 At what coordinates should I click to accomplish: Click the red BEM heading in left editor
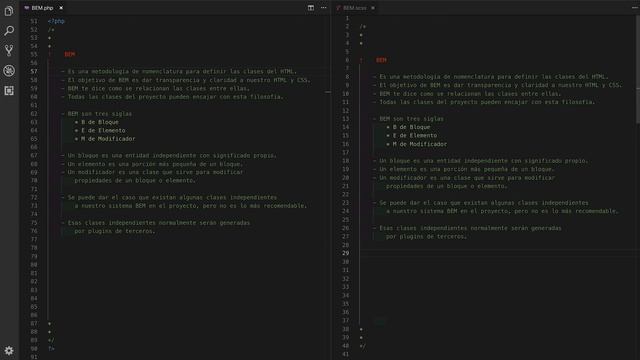coord(70,54)
